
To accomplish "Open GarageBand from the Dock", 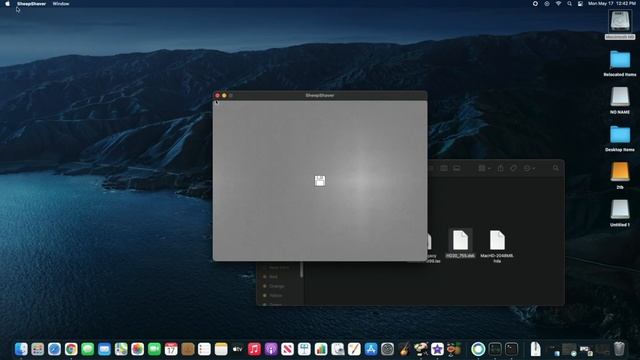I will click(x=404, y=349).
